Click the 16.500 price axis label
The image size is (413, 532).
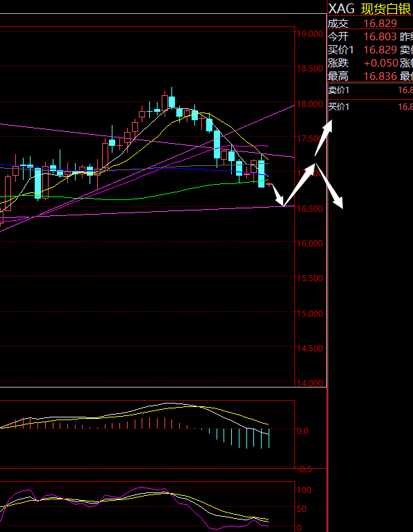[310, 208]
